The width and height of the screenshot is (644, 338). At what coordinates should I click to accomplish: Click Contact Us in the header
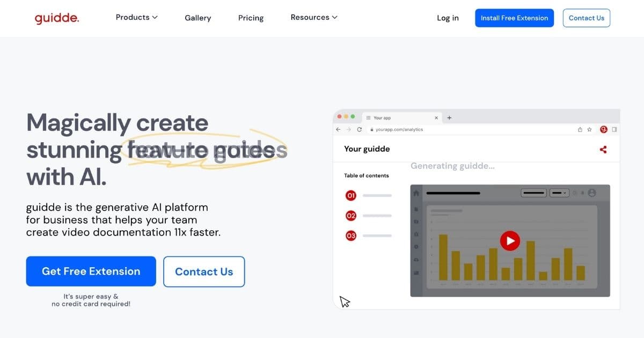587,18
